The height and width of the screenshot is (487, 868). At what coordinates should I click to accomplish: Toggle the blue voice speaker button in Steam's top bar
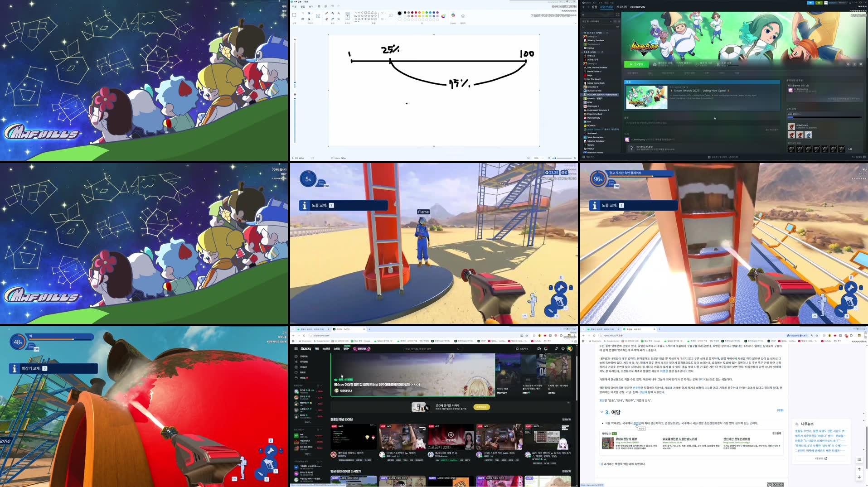pyautogui.click(x=810, y=3)
